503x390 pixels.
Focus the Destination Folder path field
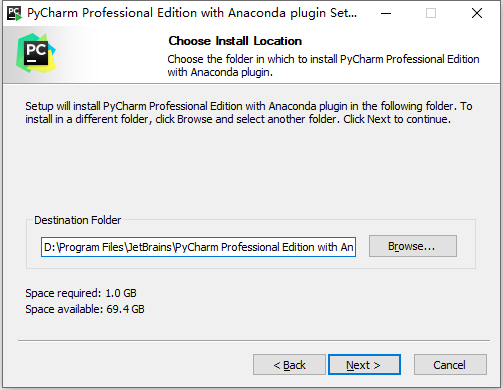click(198, 247)
